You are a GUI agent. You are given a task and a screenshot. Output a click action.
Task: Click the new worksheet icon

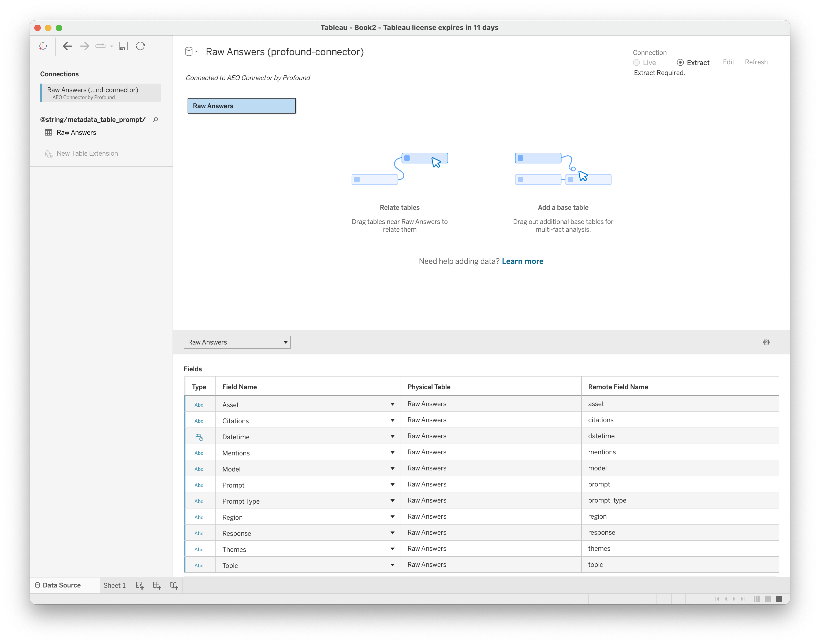(x=140, y=585)
